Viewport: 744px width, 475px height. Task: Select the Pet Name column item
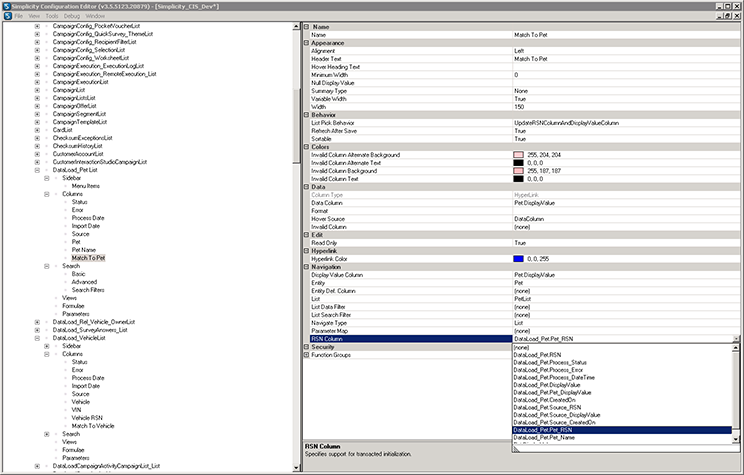click(x=84, y=250)
